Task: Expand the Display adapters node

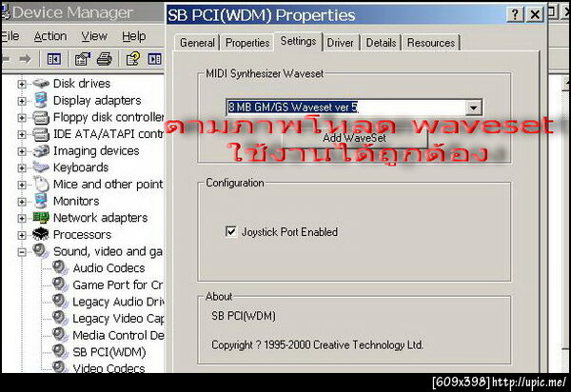Action: (22, 101)
